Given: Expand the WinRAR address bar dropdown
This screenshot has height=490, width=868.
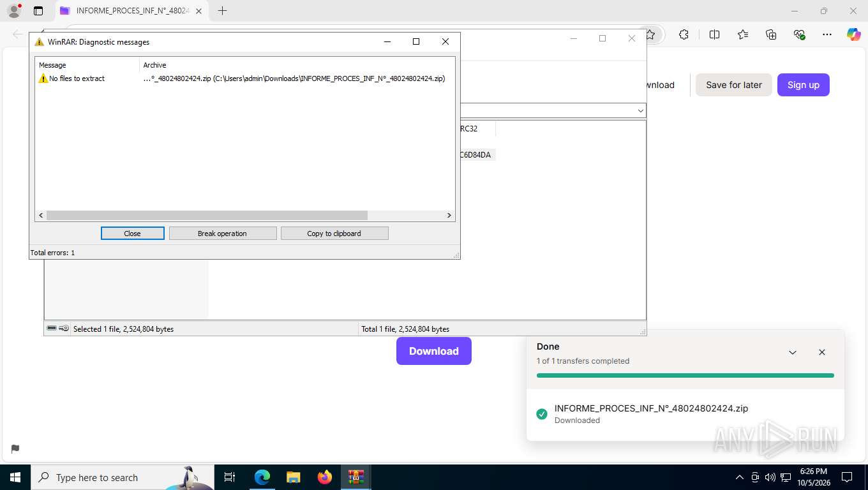Looking at the screenshot, I should click(x=641, y=110).
